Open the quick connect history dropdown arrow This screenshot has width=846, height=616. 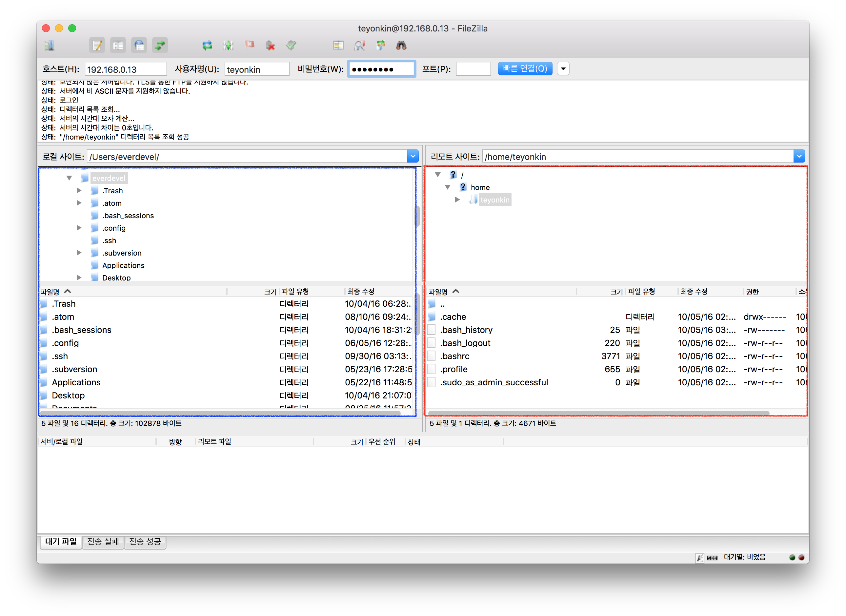(x=563, y=68)
